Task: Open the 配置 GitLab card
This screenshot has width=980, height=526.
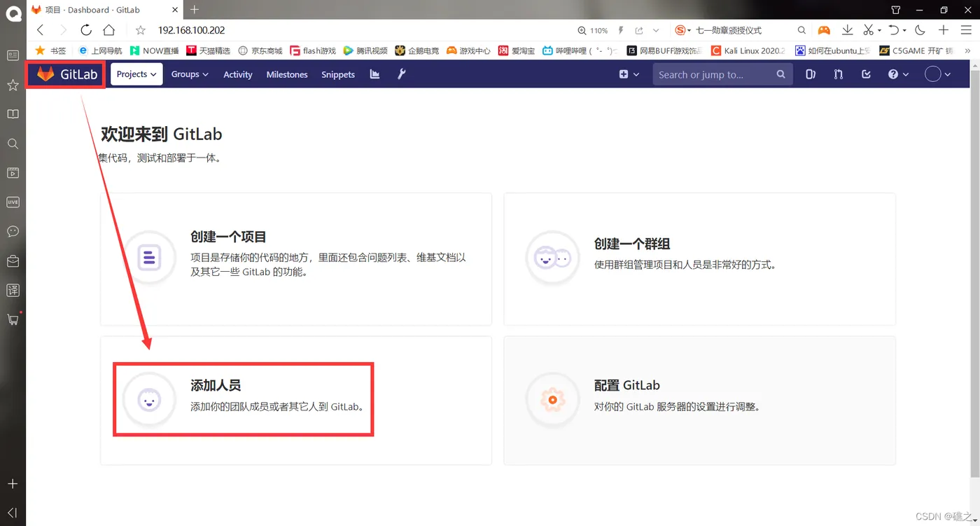Action: [x=699, y=400]
